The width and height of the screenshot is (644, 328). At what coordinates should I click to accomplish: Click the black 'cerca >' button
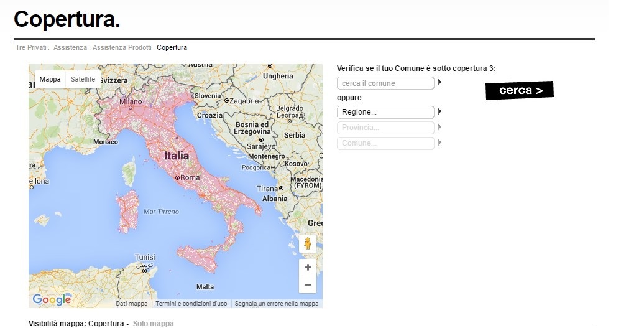(520, 90)
